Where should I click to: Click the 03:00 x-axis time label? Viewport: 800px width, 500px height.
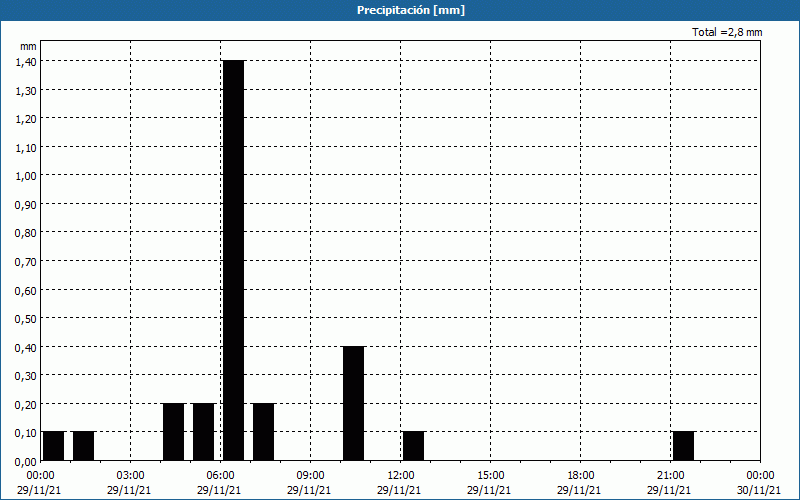pyautogui.click(x=131, y=476)
